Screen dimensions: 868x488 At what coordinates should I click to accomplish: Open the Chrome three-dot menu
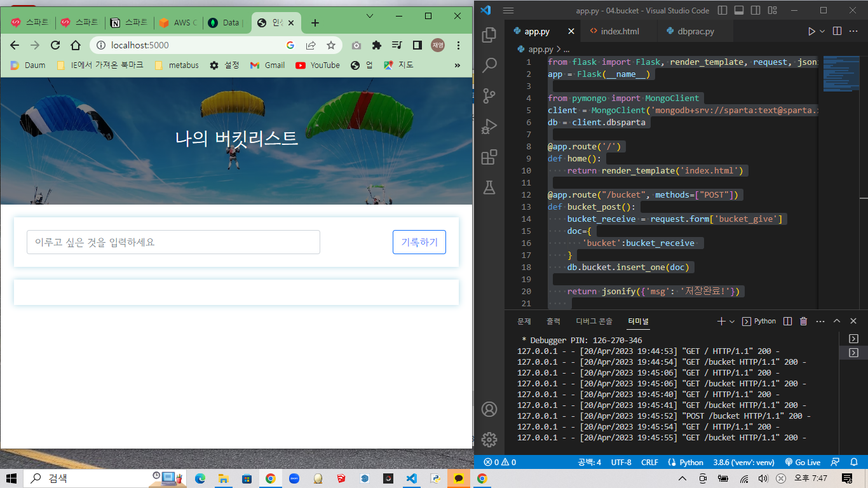tap(459, 45)
